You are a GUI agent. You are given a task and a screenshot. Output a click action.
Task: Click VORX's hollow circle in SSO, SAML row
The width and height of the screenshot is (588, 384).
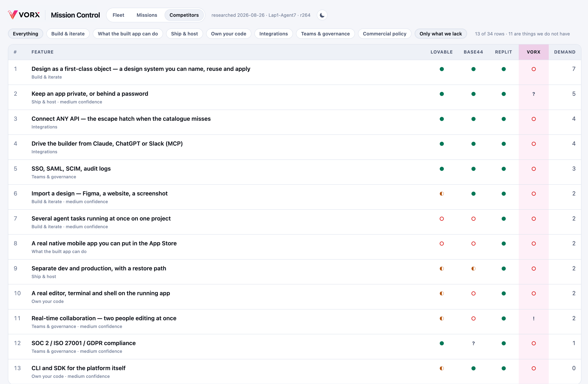coord(533,169)
